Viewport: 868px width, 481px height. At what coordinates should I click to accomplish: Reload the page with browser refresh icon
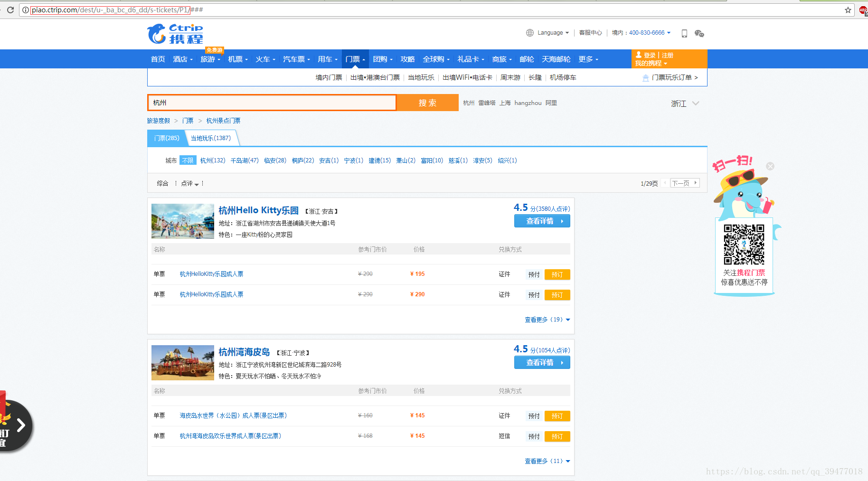coord(10,9)
